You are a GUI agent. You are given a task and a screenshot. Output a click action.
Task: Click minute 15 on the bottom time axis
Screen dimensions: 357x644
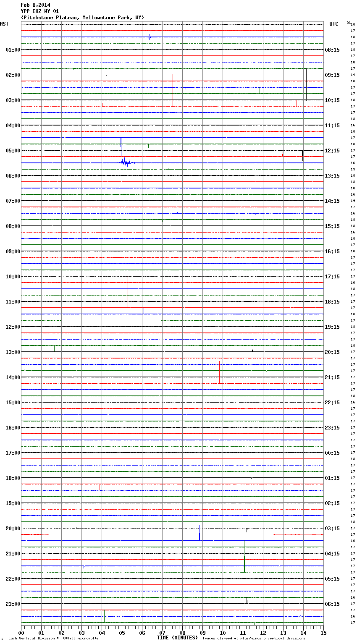pyautogui.click(x=323, y=633)
